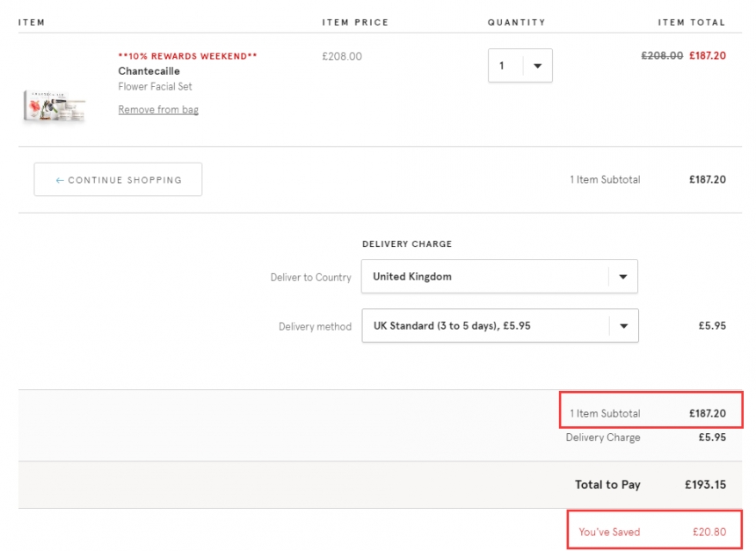Click the quantity dropdown arrow icon

537,66
